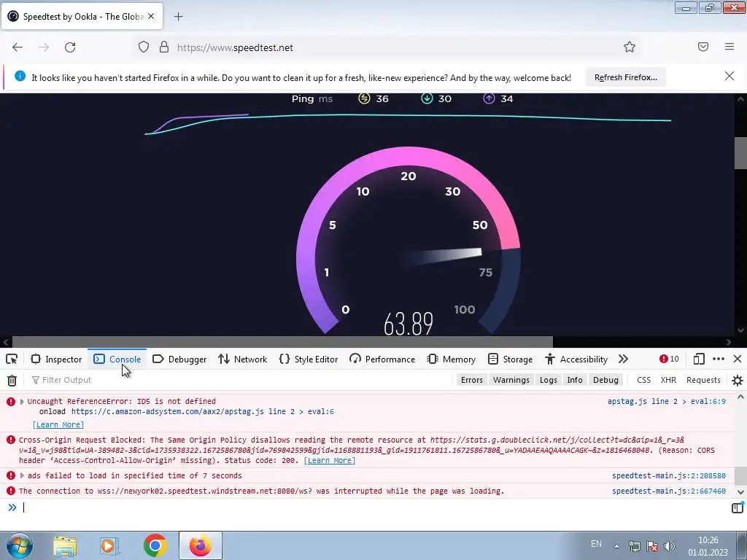Screen dimensions: 747x560
Task: Close the developer tools panel
Action: 738,359
